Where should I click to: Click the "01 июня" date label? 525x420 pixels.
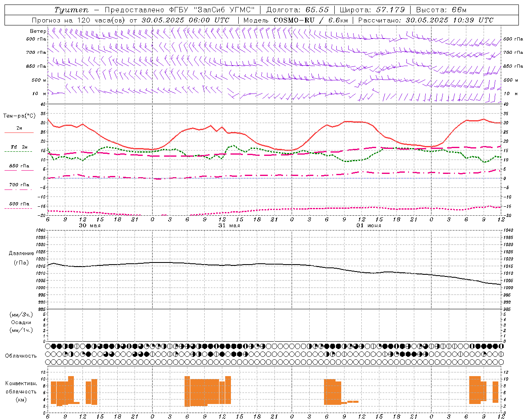tap(369, 226)
